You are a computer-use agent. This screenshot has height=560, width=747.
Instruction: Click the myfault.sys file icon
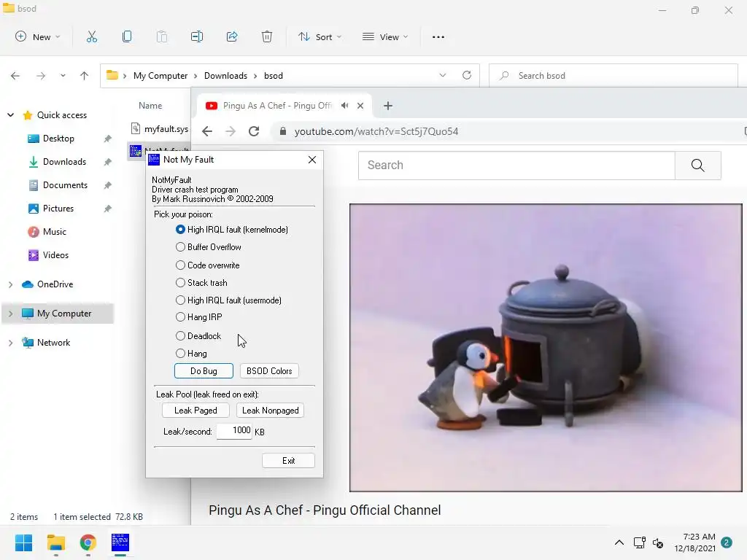(136, 128)
